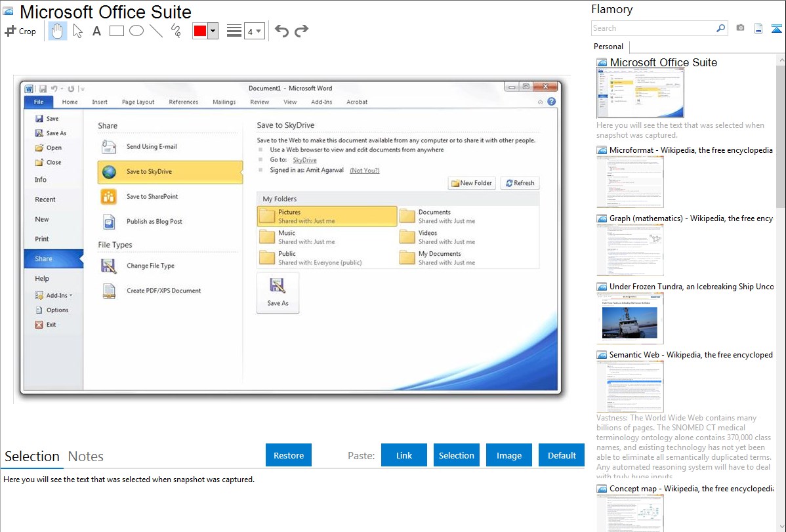Open the Graph (mathematics) snapshot thumbnail
The width and height of the screenshot is (786, 532).
pyautogui.click(x=630, y=250)
